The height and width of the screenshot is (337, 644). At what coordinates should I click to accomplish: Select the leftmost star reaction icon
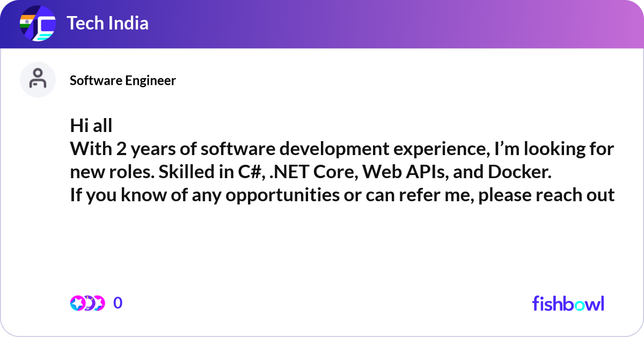pos(77,303)
